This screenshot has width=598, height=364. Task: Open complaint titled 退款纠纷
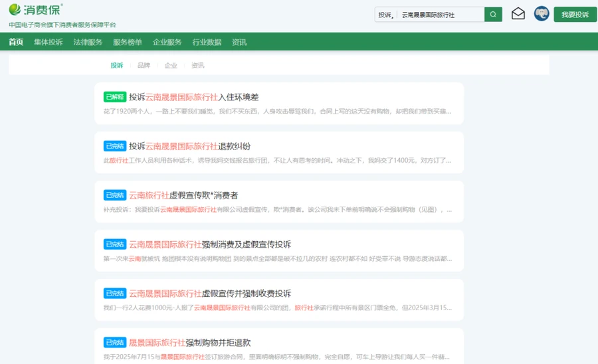point(189,146)
